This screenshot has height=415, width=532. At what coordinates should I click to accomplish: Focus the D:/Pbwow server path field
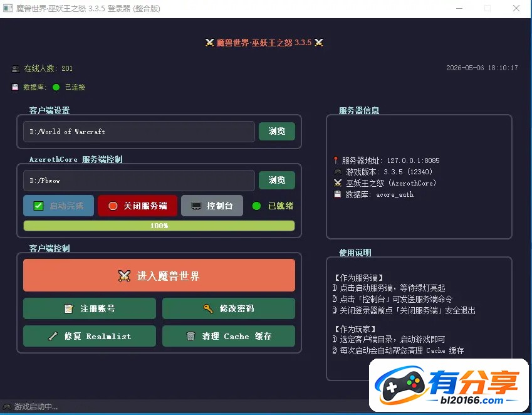pos(138,181)
